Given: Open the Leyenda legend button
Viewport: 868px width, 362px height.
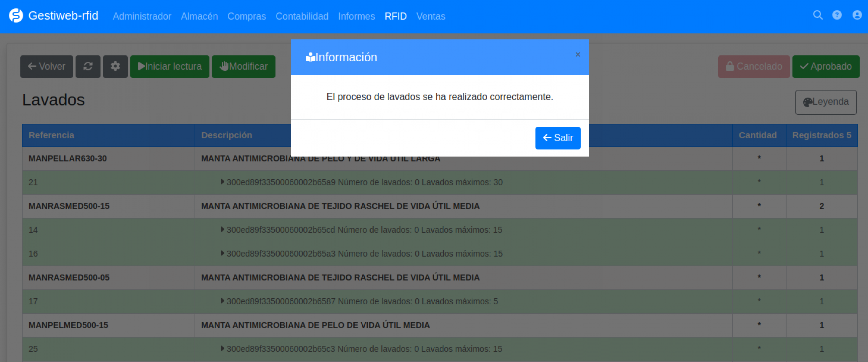Looking at the screenshot, I should click(x=825, y=102).
